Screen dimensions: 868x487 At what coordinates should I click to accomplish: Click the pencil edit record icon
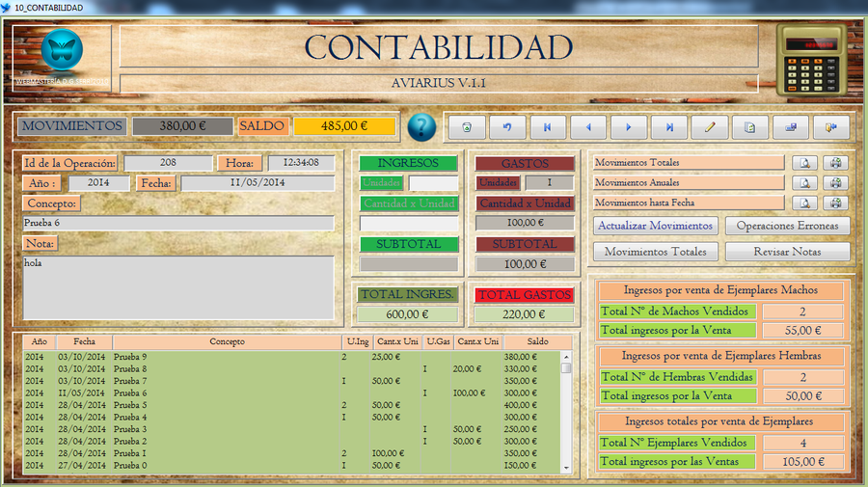[x=710, y=126]
